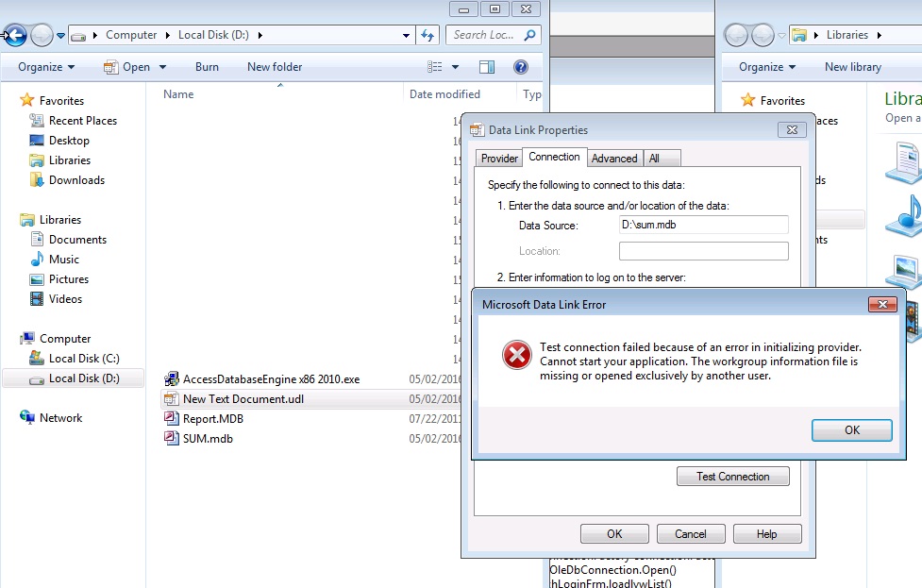This screenshot has width=922, height=588.
Task: Click Libraries in the right address bar
Action: point(847,35)
